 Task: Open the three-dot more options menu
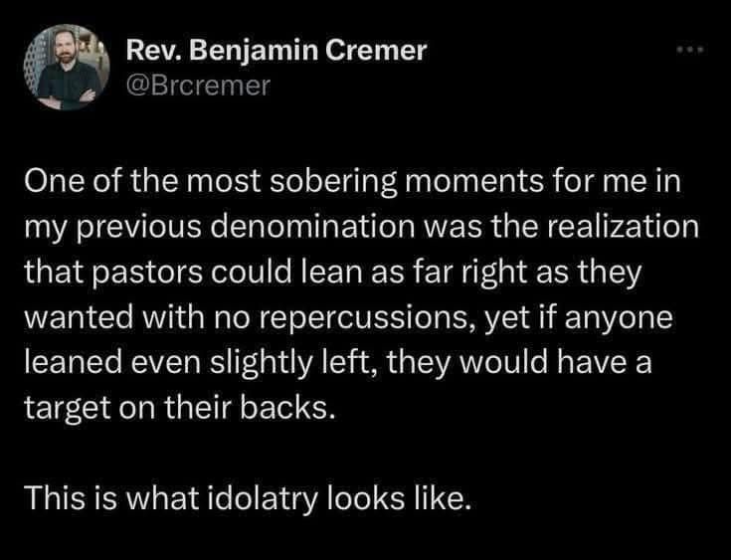pos(687,49)
